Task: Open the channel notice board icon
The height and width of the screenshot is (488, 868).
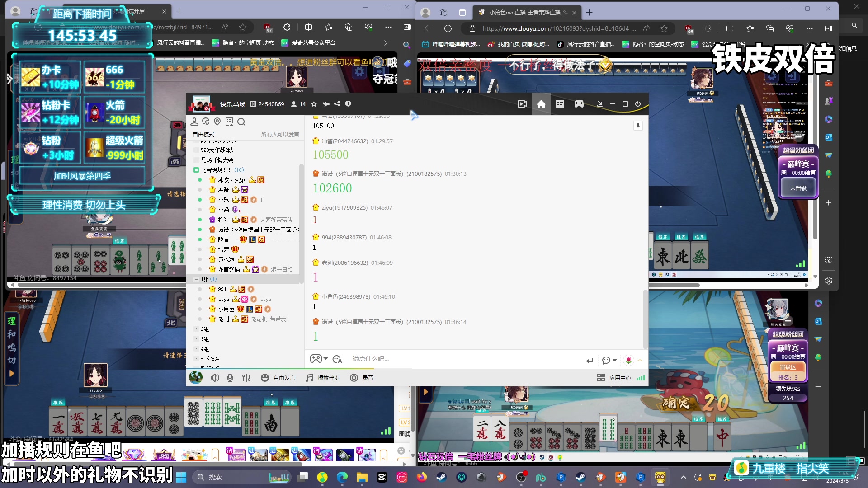Action: pos(229,122)
